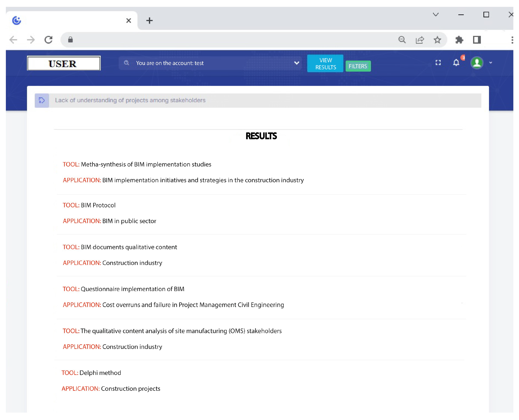Expand the account selector dropdown arrow
Viewport: 519px width, 420px height.
coord(296,63)
